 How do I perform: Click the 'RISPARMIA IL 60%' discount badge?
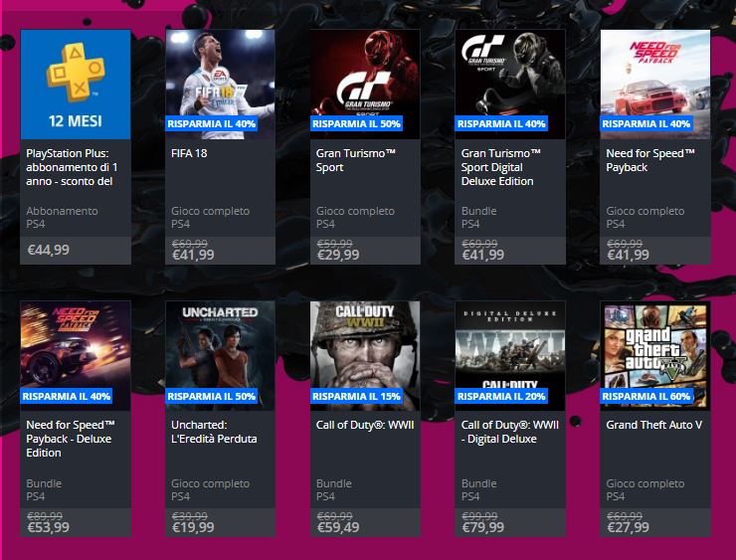pos(646,396)
